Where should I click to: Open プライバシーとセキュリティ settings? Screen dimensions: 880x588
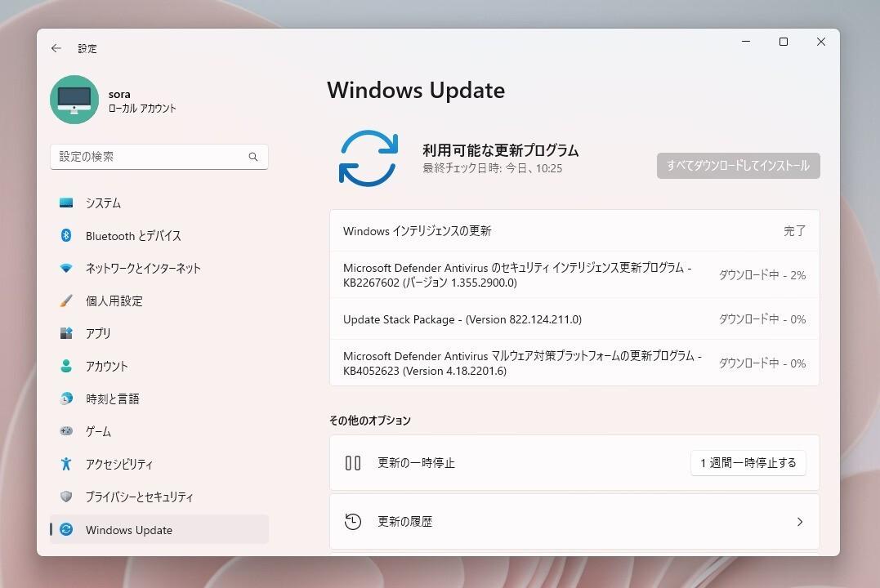(159, 497)
